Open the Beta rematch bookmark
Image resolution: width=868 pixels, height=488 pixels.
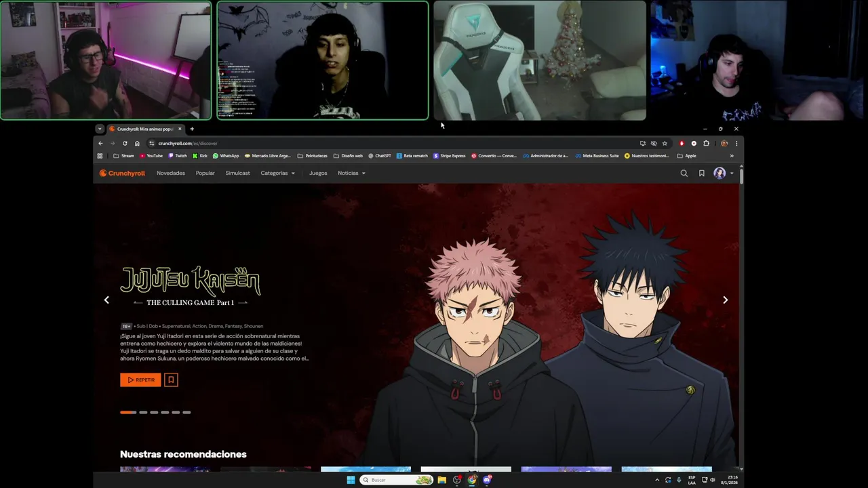click(x=412, y=156)
